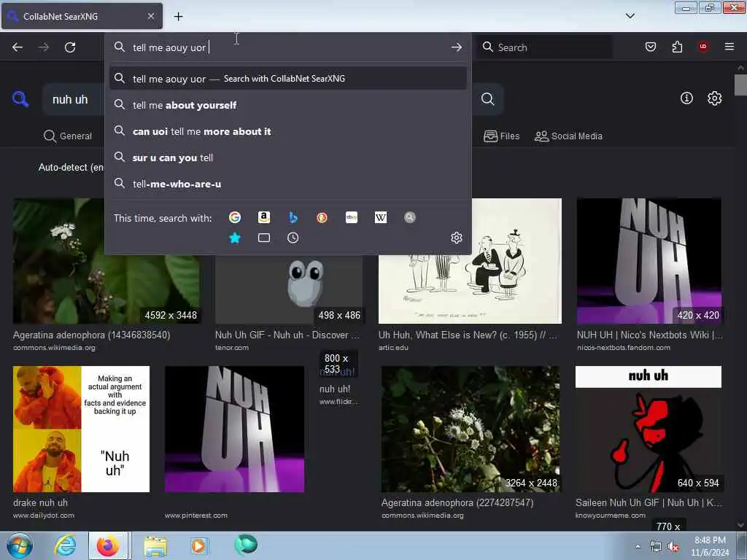Screen dimensions: 747x560
Task: Open search settings gear in dropdown
Action: (457, 238)
